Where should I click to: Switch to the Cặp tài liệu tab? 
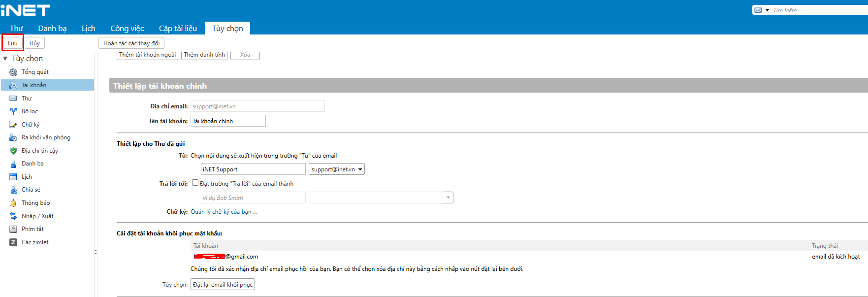pos(178,28)
